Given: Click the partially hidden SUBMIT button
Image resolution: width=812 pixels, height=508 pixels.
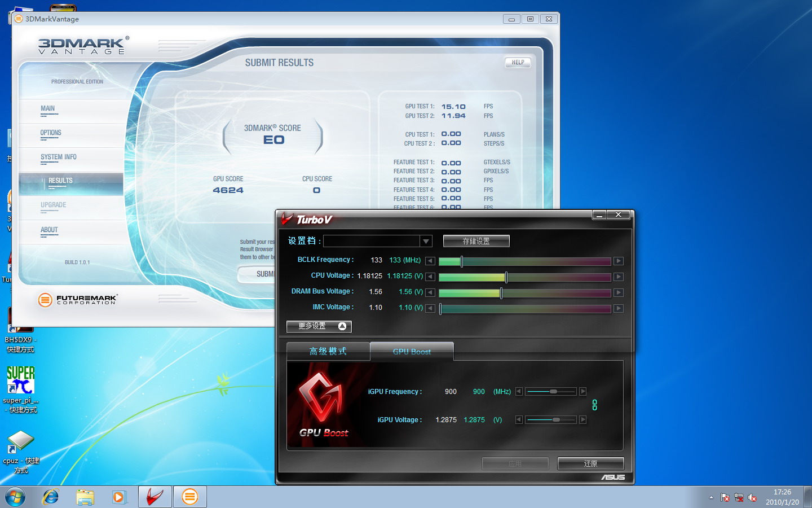Looking at the screenshot, I should click(257, 274).
